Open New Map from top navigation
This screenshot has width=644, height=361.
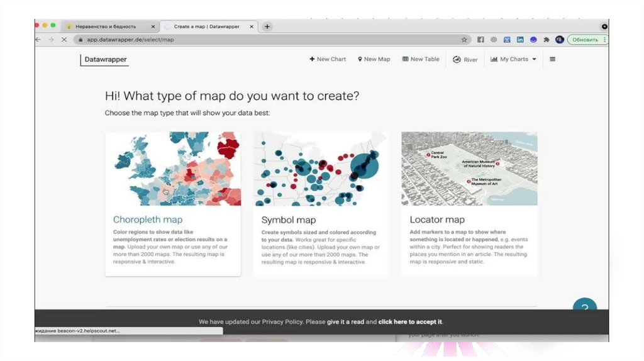pos(374,59)
